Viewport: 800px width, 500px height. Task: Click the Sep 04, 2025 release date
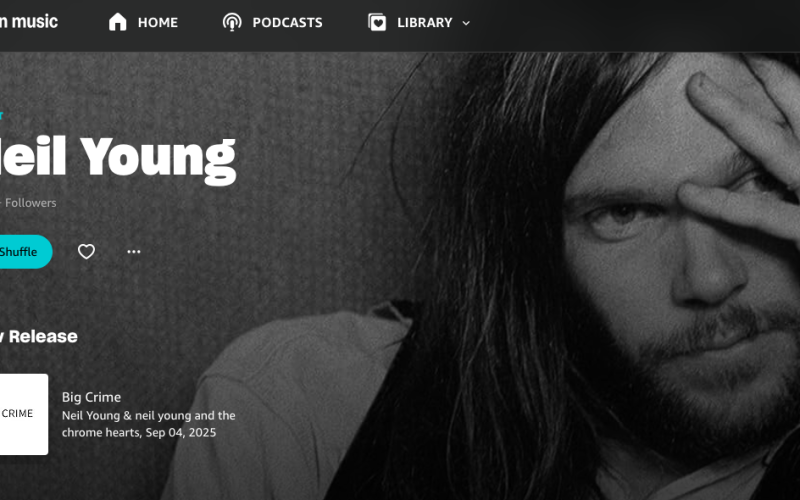[x=181, y=433]
